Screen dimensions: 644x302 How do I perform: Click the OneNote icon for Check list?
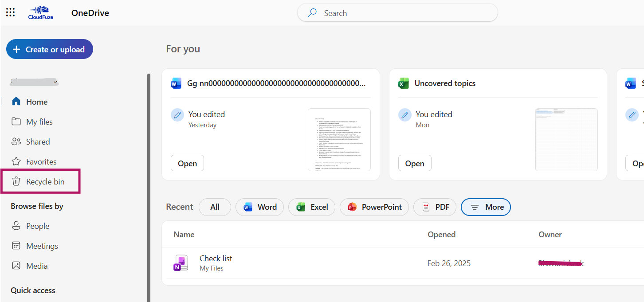coord(181,263)
